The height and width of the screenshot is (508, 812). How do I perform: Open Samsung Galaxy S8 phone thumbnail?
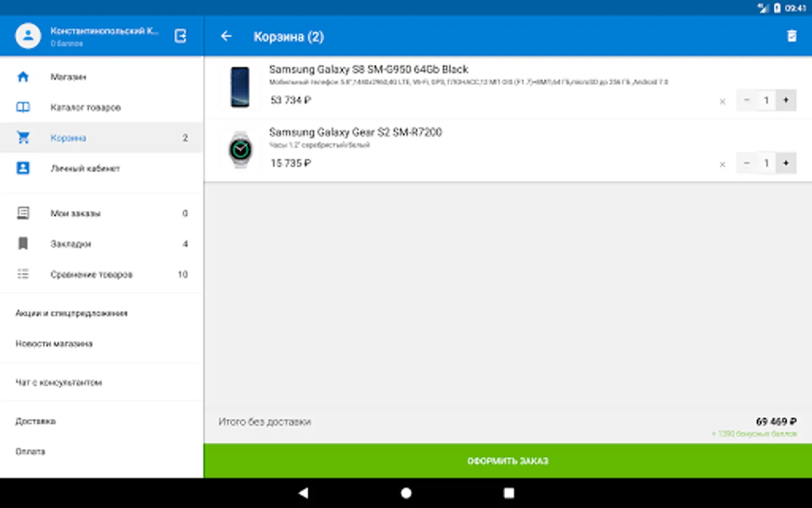click(240, 87)
